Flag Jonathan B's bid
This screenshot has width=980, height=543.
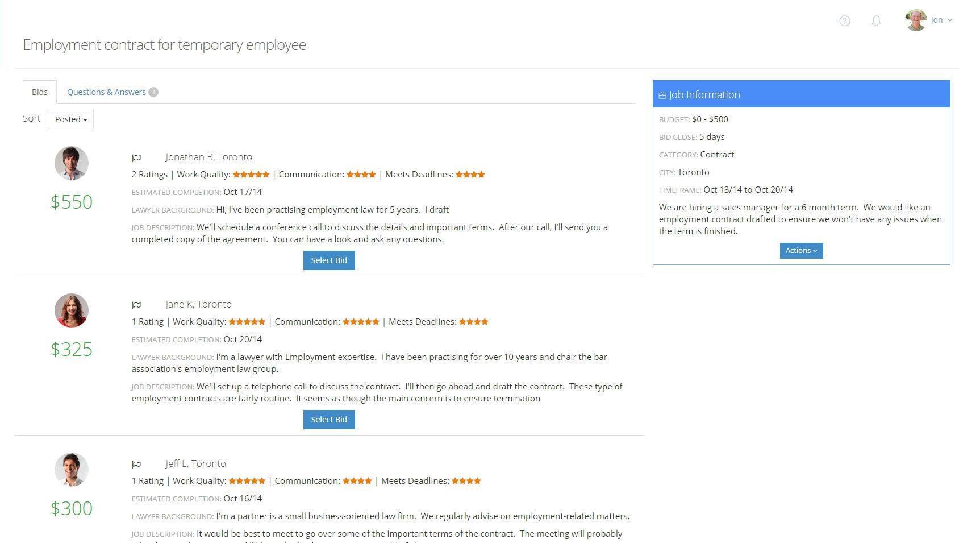tap(136, 158)
